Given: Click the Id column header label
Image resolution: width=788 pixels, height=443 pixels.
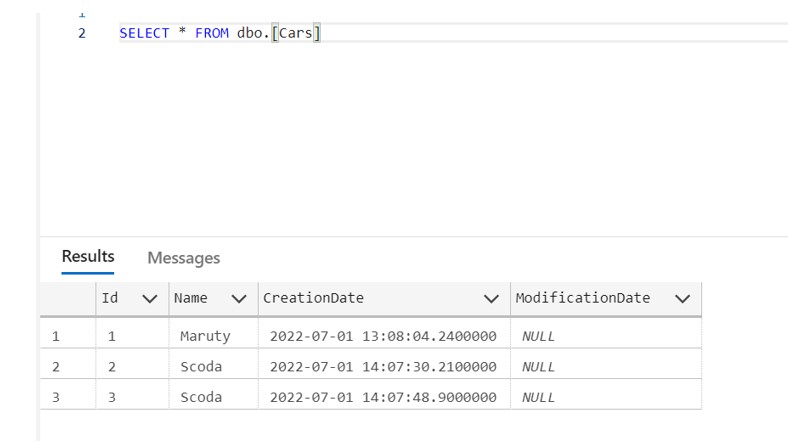Looking at the screenshot, I should [x=110, y=298].
